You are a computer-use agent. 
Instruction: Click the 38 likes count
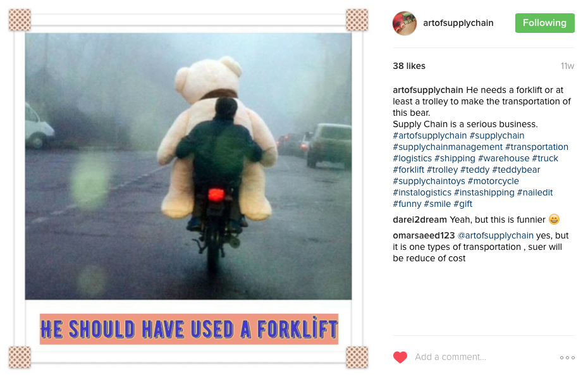tap(408, 66)
